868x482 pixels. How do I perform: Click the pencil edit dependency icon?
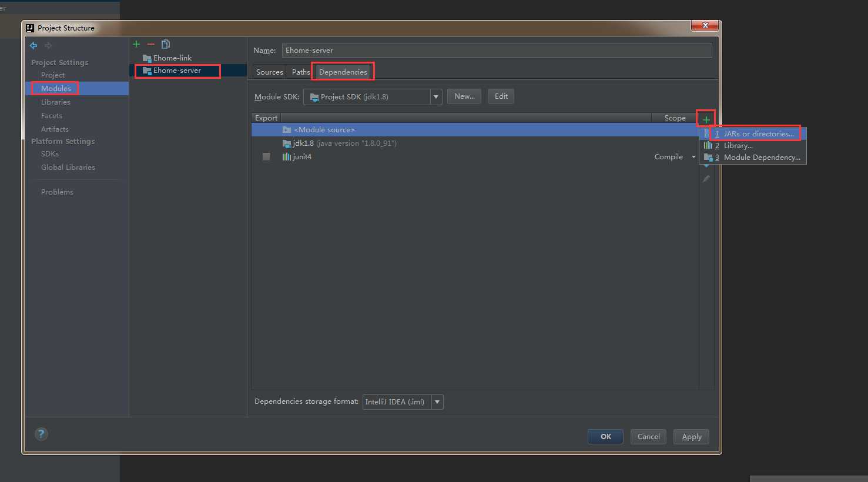706,179
